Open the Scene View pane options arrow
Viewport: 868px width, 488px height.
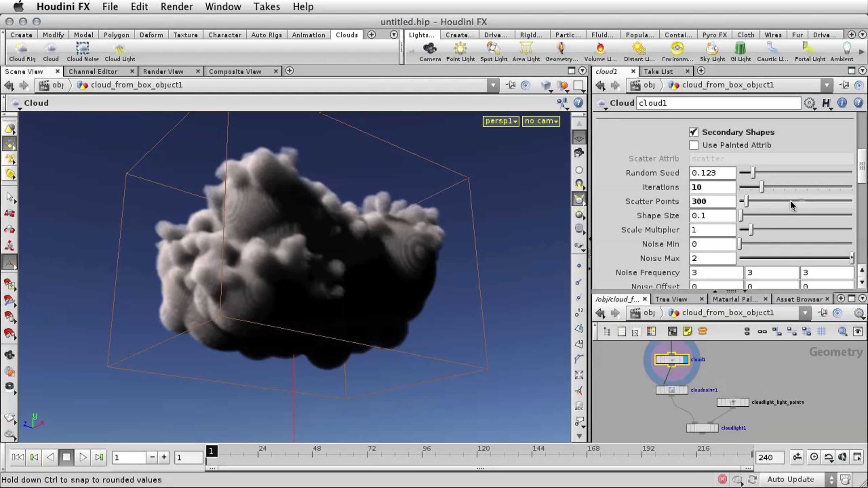582,71
